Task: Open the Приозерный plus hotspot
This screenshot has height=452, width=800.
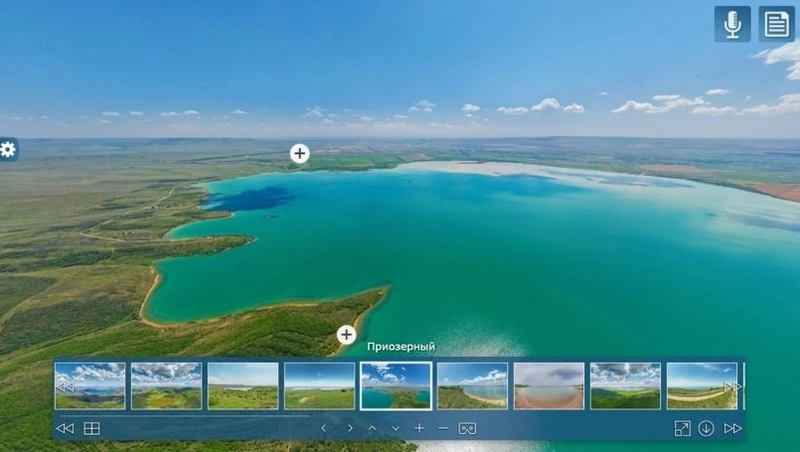Action: 346,335
